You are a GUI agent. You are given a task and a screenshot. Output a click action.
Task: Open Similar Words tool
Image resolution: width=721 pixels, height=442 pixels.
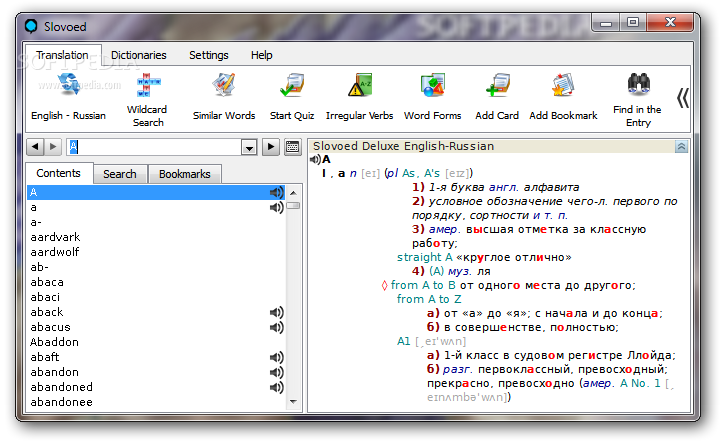[224, 98]
